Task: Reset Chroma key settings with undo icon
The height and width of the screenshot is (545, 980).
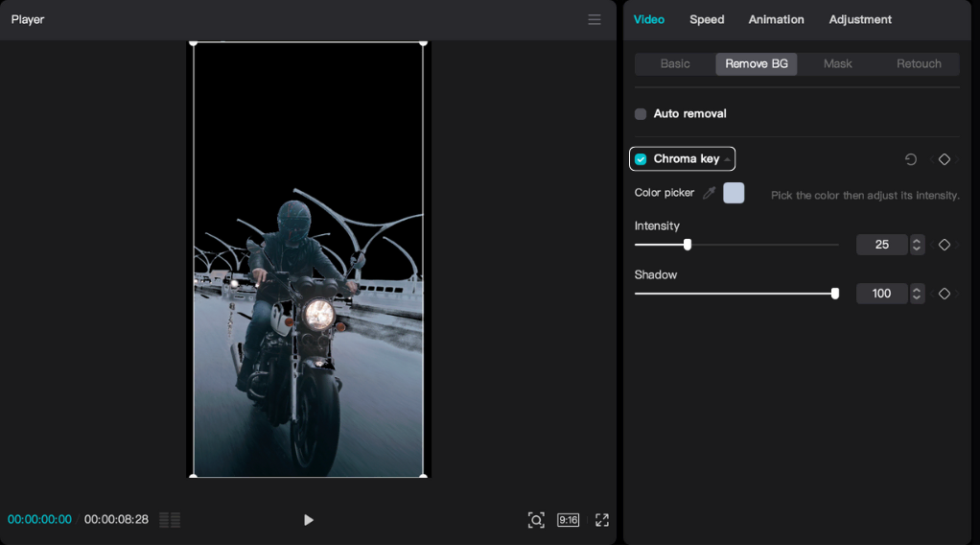Action: point(911,159)
